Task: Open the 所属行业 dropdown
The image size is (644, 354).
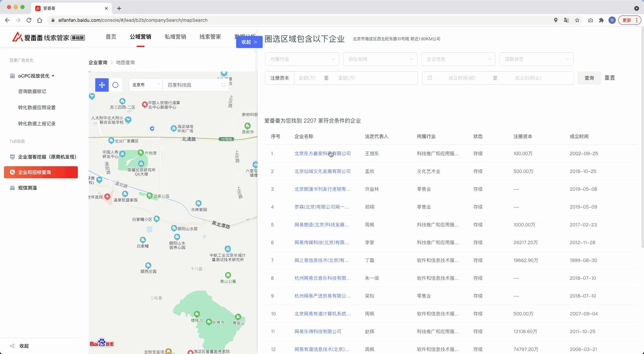Action: [302, 59]
